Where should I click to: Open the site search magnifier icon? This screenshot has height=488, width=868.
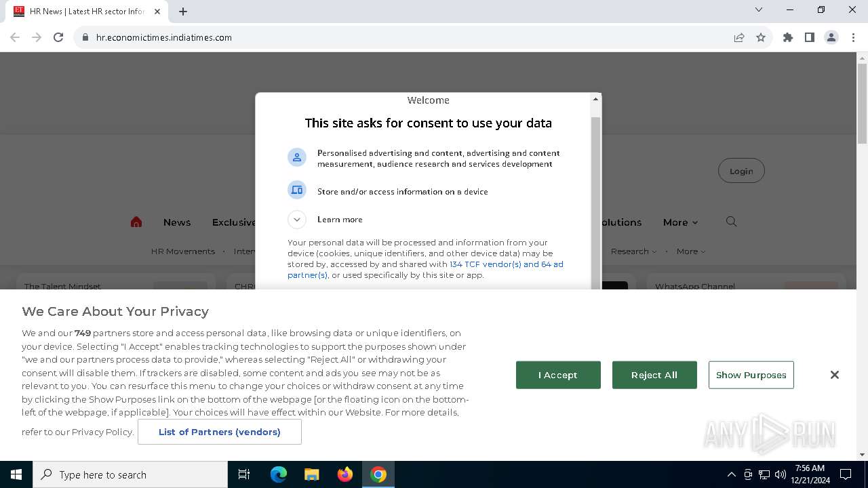coord(731,222)
